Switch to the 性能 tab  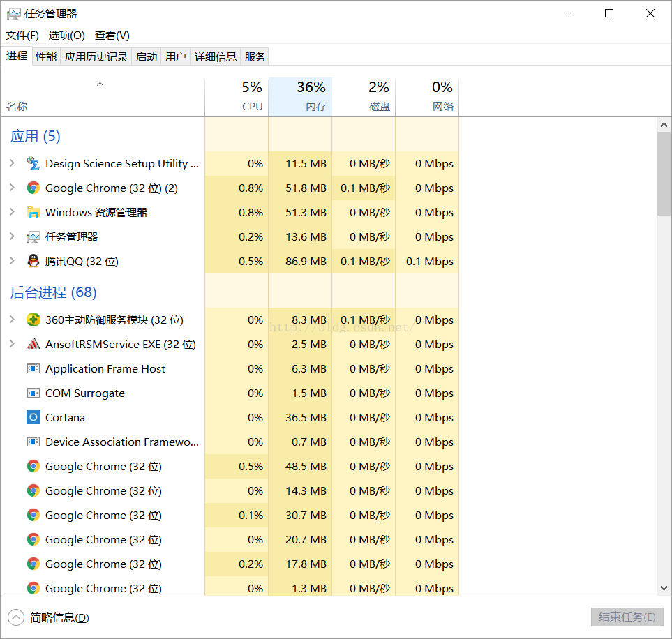46,57
